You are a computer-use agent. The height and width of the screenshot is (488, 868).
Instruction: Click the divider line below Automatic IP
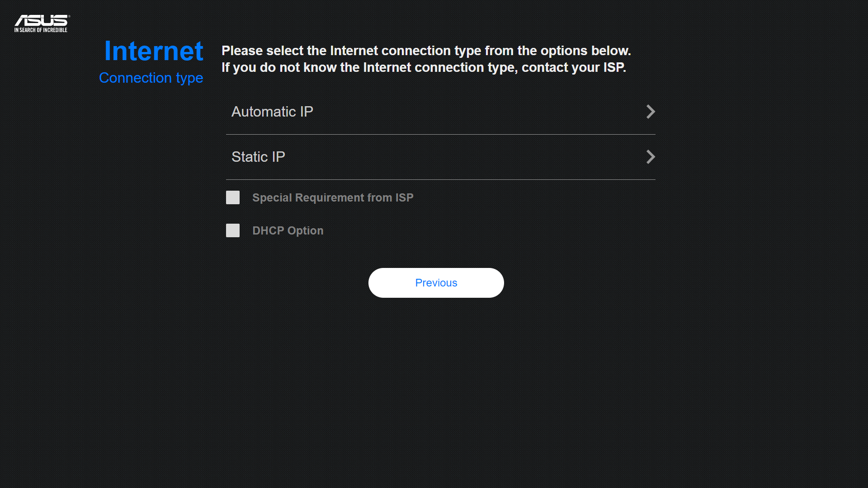click(440, 134)
